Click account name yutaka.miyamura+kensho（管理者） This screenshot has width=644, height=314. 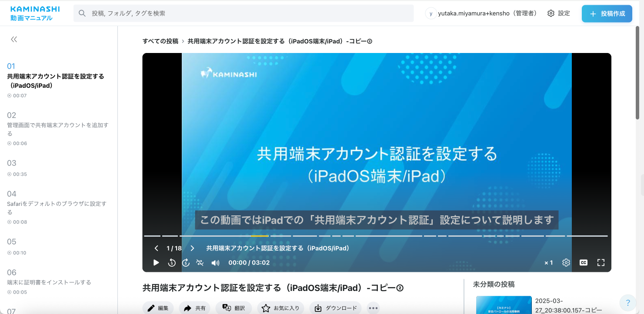pos(487,13)
